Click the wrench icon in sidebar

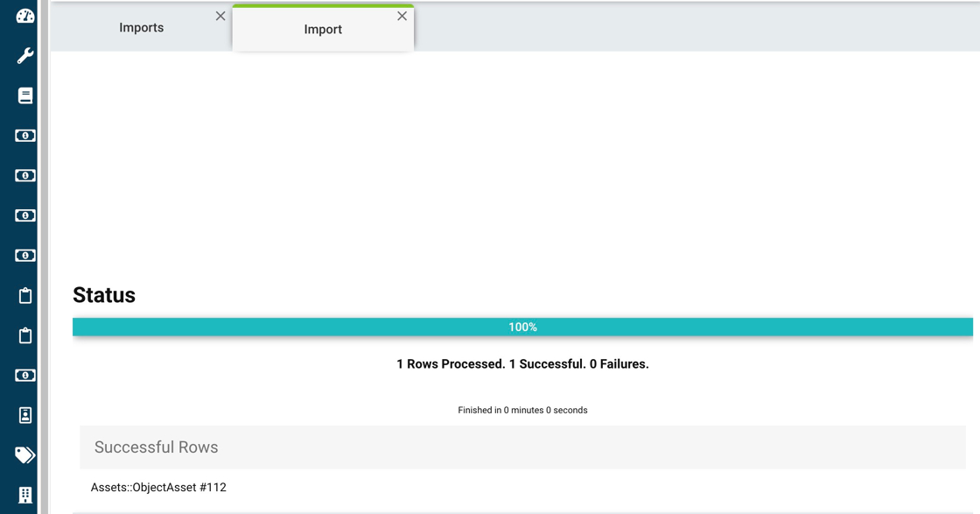pyautogui.click(x=24, y=56)
